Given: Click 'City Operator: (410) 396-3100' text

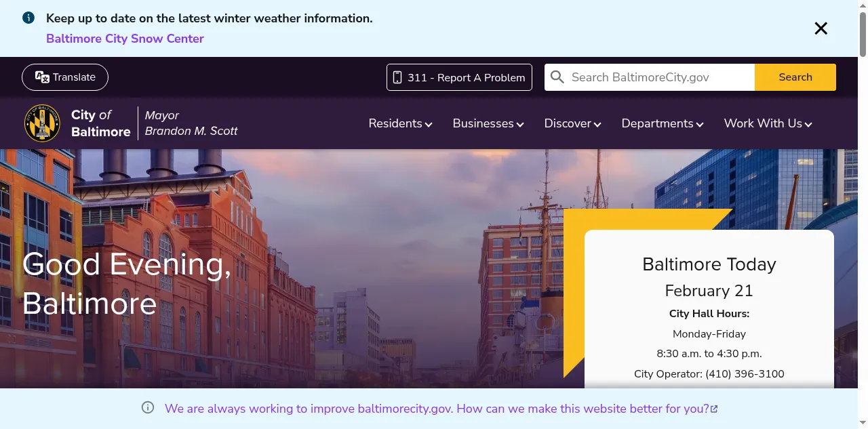Looking at the screenshot, I should click(x=709, y=374).
